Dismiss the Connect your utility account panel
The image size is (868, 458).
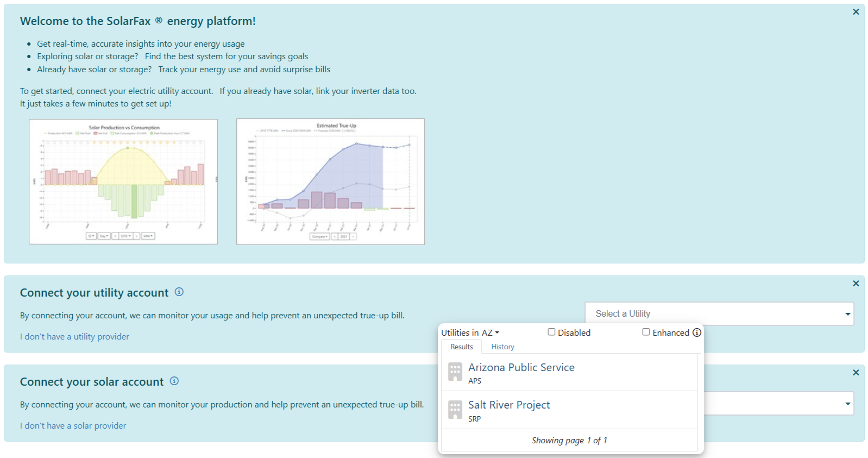[x=856, y=284]
